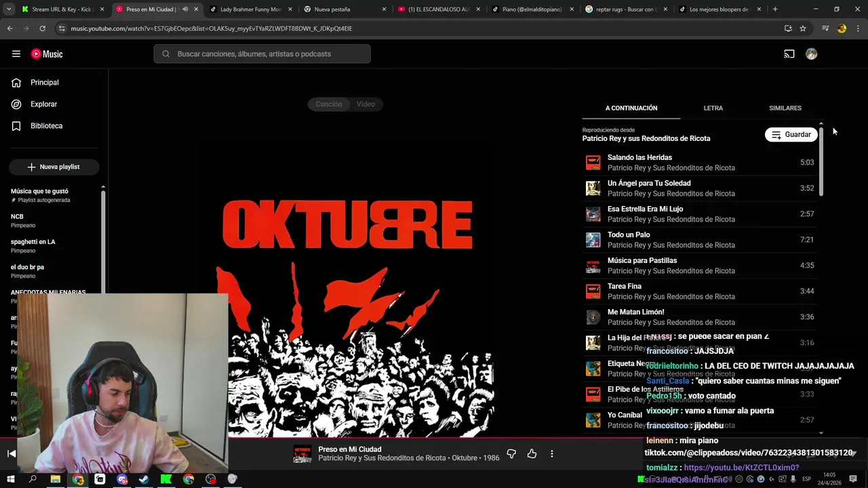Click the Guardar button
Image resolution: width=868 pixels, height=488 pixels.
791,135
